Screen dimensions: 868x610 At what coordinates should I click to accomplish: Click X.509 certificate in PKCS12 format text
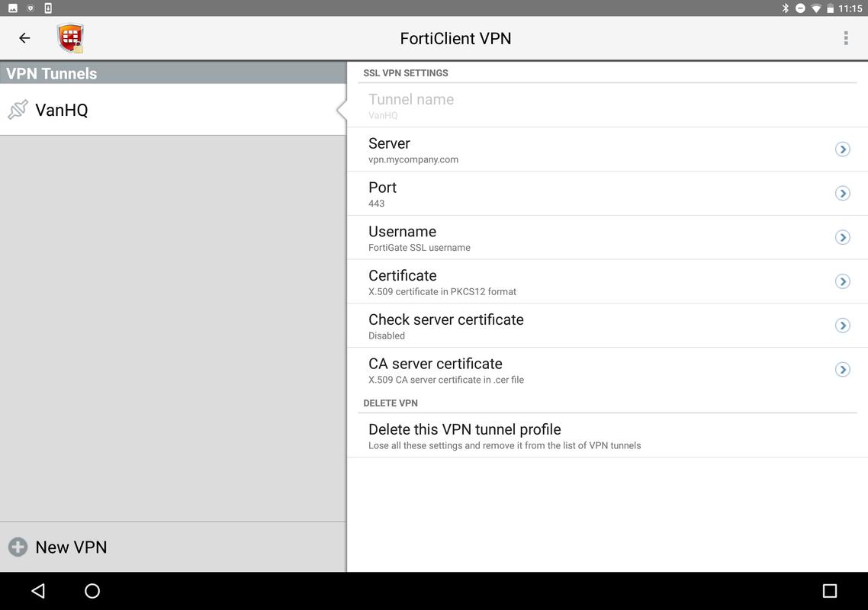pyautogui.click(x=442, y=292)
